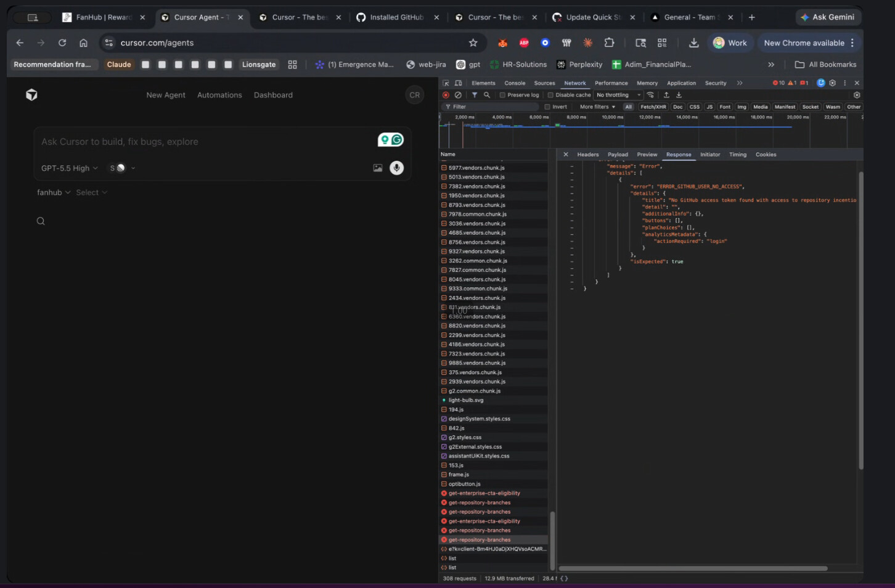Viewport: 895px width, 588px height.
Task: Open the Select branch dropdown
Action: click(x=91, y=192)
